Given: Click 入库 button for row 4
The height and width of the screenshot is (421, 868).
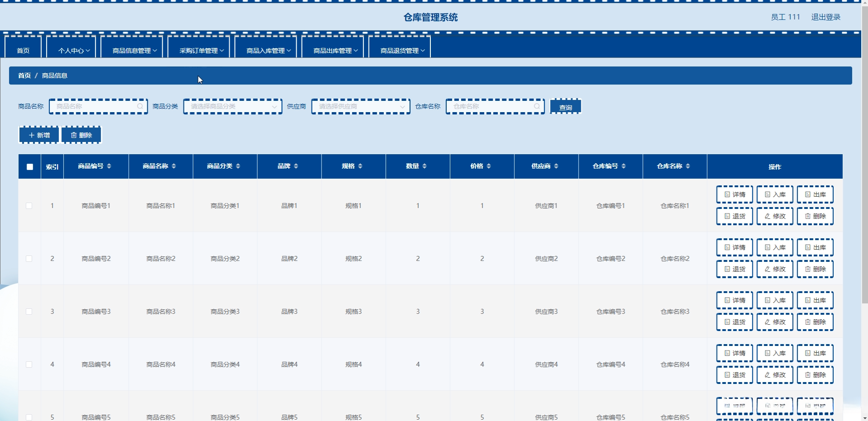Looking at the screenshot, I should 775,353.
